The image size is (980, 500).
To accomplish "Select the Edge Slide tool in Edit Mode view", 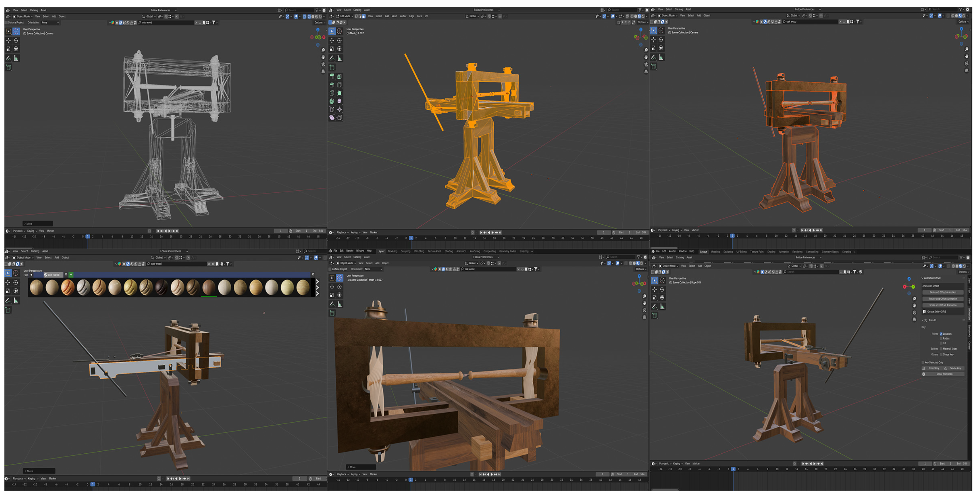I will pos(332,109).
